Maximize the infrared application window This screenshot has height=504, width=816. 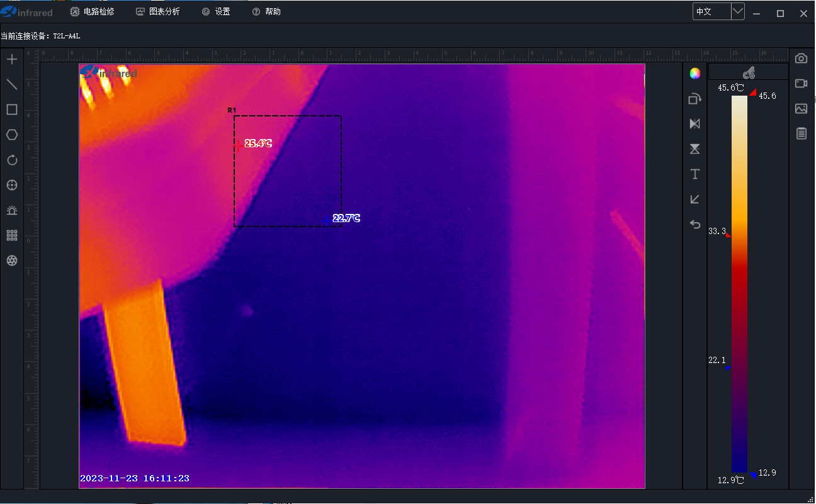click(780, 13)
